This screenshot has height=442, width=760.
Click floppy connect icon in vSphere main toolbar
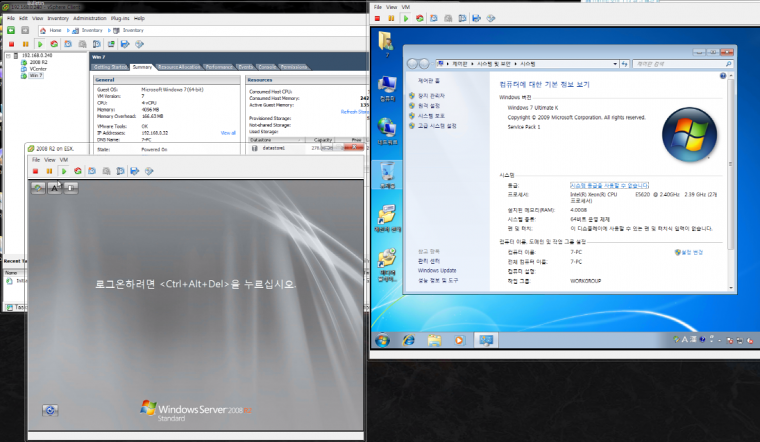pos(125,44)
